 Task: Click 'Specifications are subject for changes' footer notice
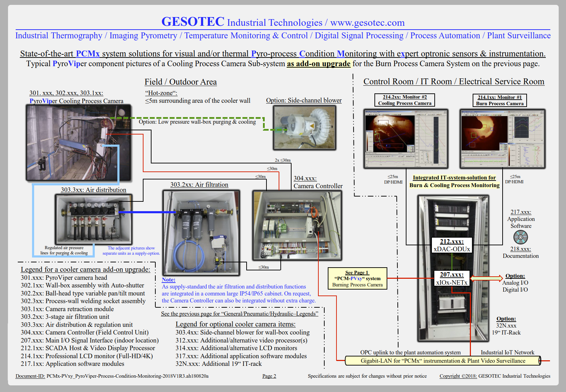point(367,376)
